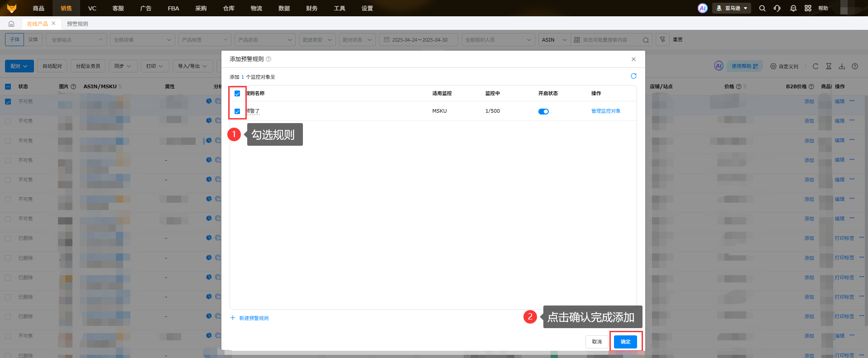Screen dimensions: 868x358
Task: Click the 自定义列 settings icon
Action: [x=773, y=66]
